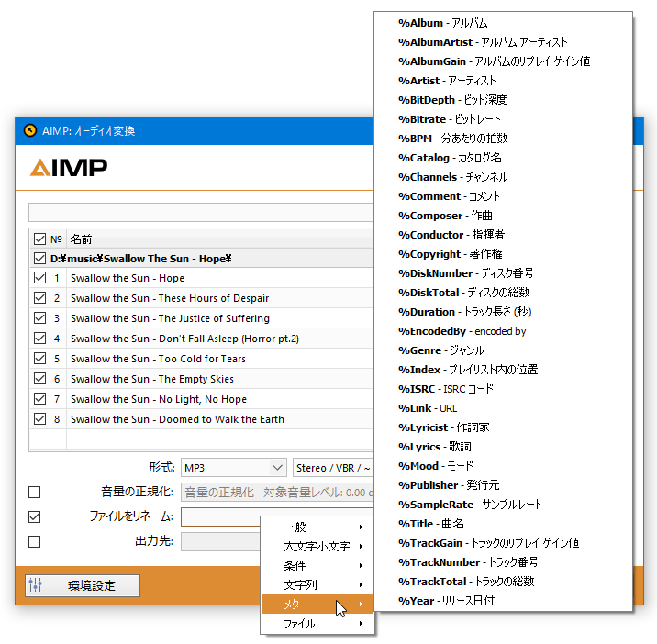
Task: Choose the %DiskNumber macro
Action: [503, 273]
